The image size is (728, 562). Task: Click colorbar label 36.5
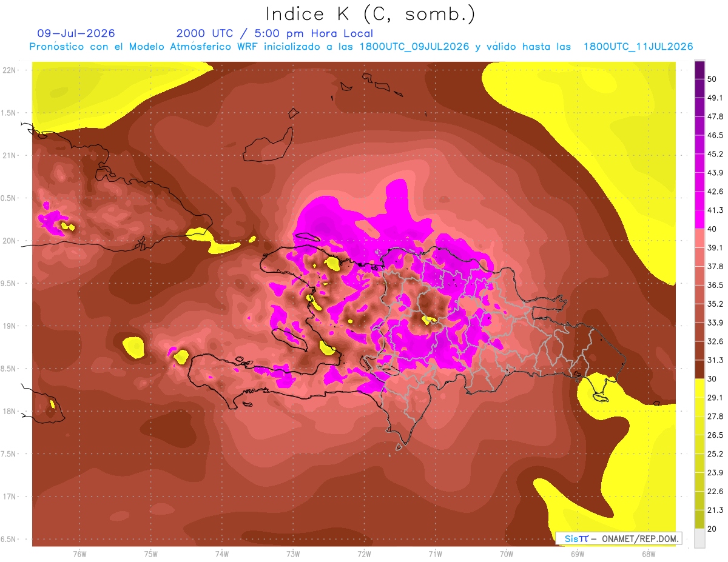pyautogui.click(x=715, y=285)
